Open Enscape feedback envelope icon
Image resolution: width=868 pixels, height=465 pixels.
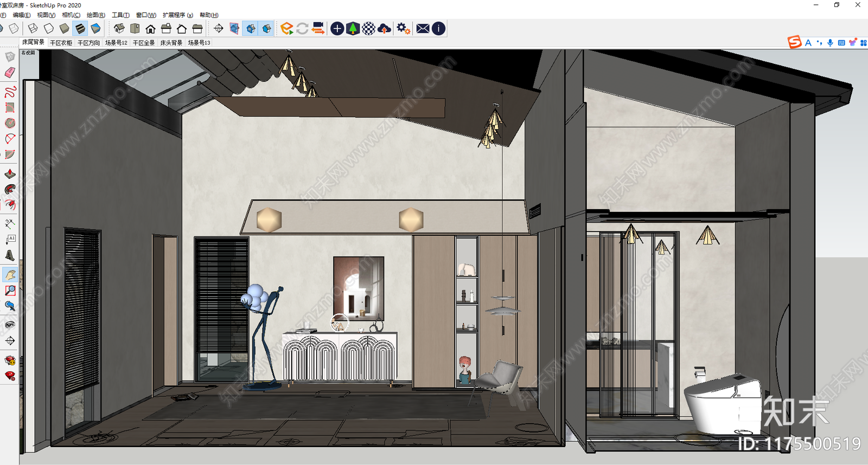pyautogui.click(x=423, y=28)
